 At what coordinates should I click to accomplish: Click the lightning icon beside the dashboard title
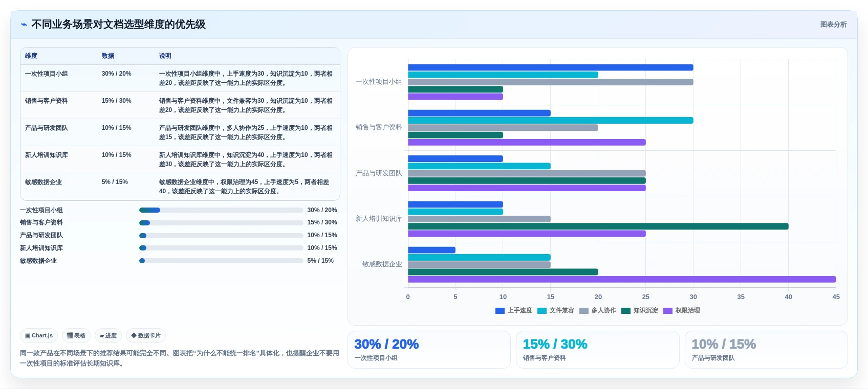pos(24,25)
